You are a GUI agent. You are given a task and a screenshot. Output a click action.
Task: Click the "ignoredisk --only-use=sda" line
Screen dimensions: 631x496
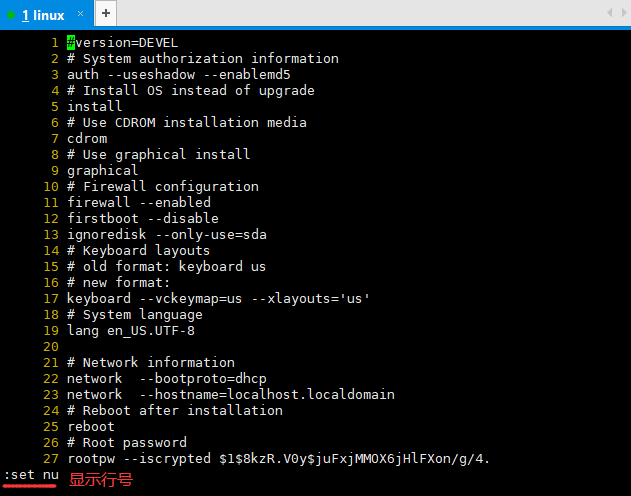pos(166,234)
